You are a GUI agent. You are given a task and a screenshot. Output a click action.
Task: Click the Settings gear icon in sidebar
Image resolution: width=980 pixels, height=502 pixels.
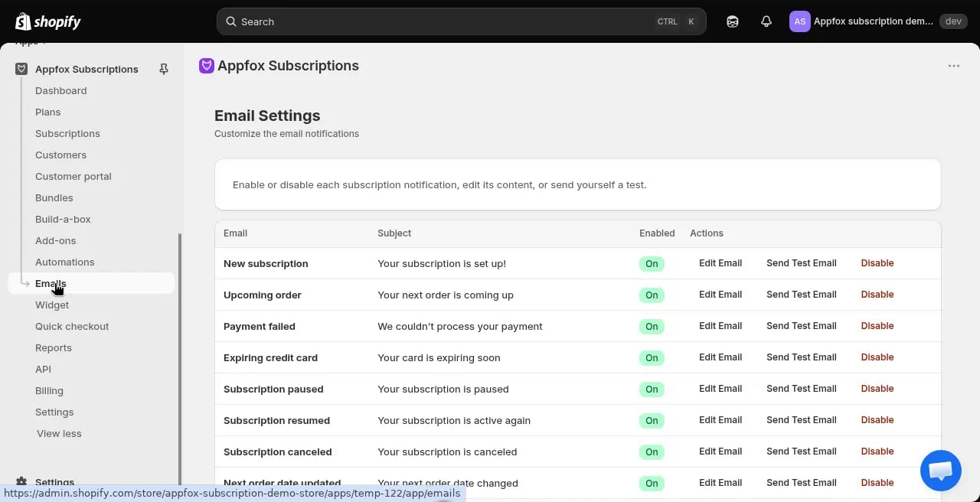21,482
